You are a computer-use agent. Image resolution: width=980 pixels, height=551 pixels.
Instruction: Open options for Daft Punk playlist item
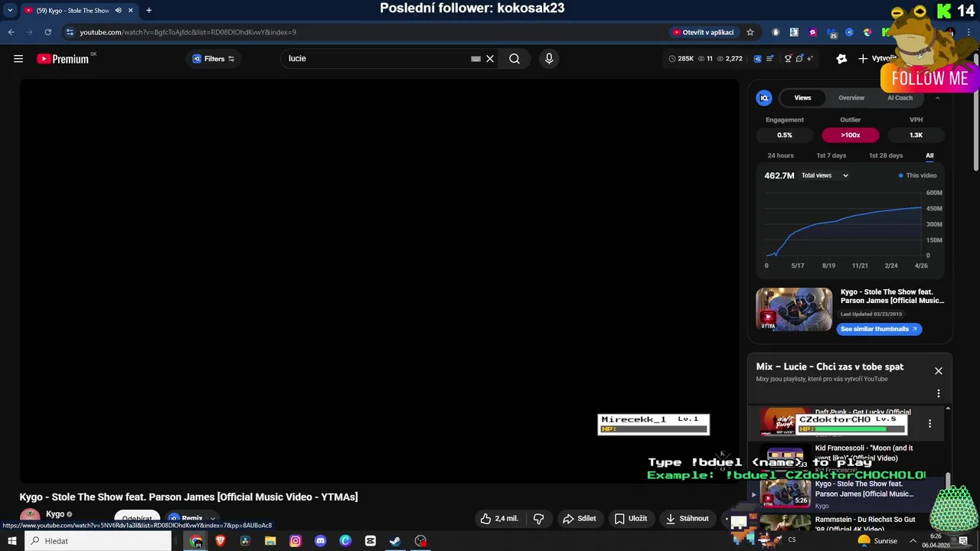coord(929,423)
